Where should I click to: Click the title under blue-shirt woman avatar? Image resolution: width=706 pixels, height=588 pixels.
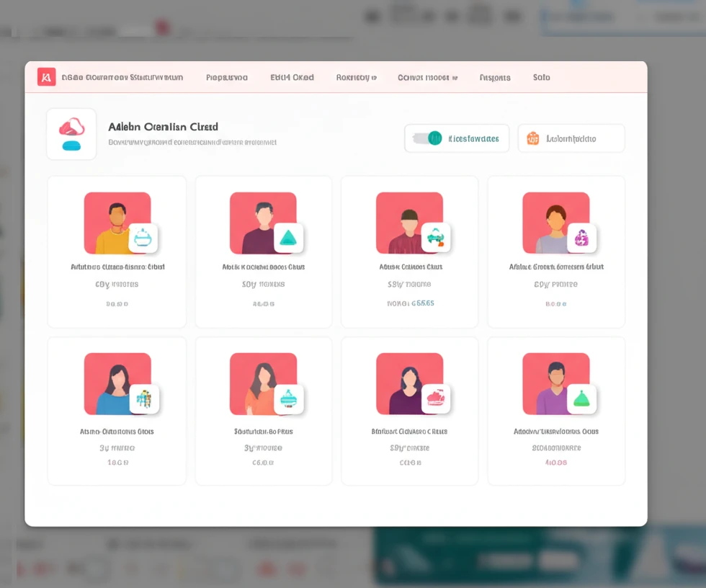(117, 432)
